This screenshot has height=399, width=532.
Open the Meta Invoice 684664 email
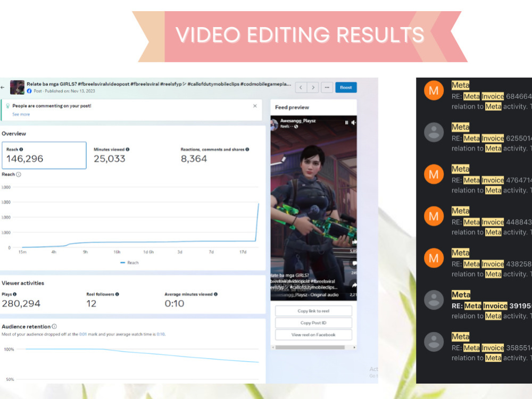pyautogui.click(x=475, y=96)
